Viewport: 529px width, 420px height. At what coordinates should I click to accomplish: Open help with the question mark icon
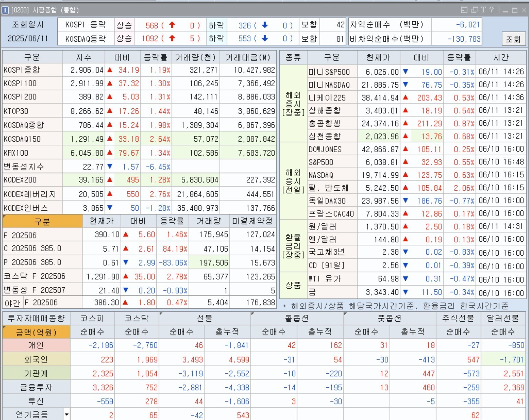coord(492,10)
